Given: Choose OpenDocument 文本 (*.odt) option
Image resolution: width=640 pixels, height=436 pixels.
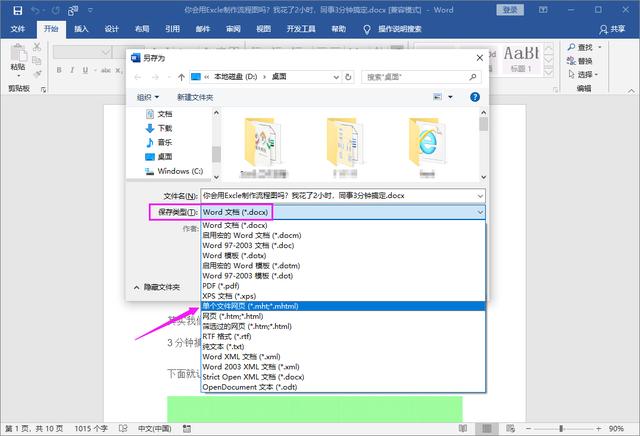Looking at the screenshot, I should pos(343,387).
